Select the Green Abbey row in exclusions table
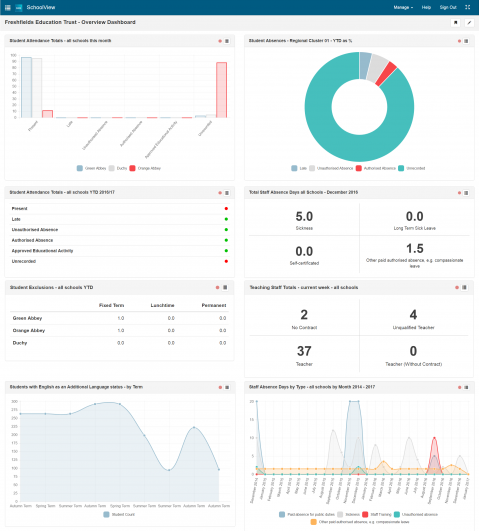The height and width of the screenshot is (531, 479). (120, 318)
